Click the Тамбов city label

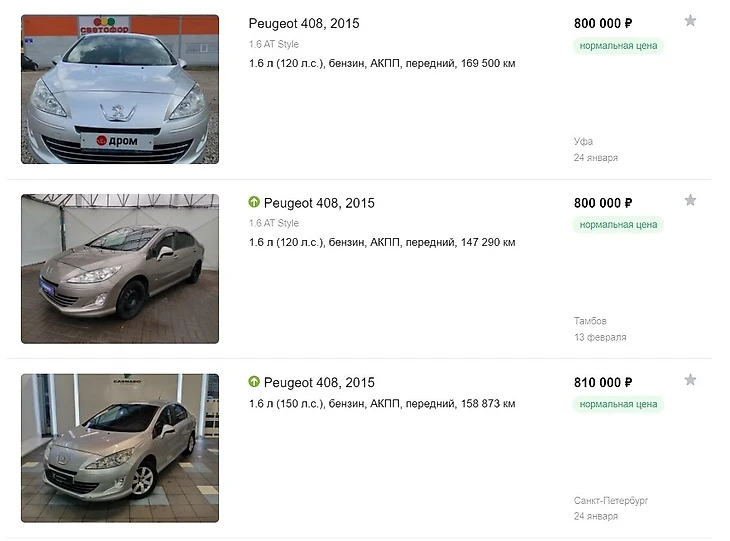pos(590,321)
